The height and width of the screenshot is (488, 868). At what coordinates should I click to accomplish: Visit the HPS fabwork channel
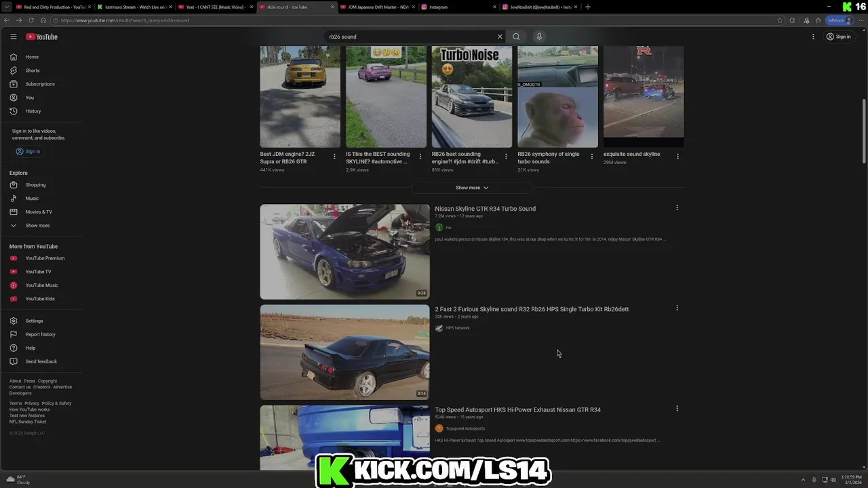click(x=458, y=328)
